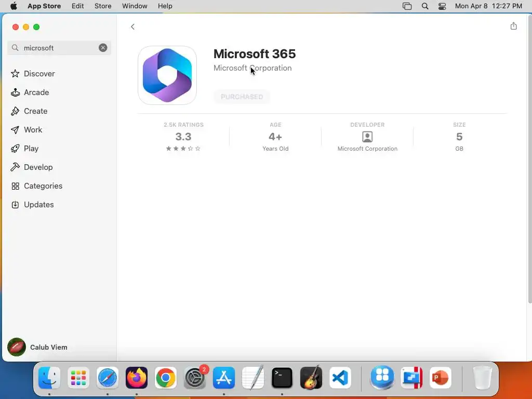Open the red-striped blue windows Dock app
This screenshot has width=532, height=399.
[411, 378]
